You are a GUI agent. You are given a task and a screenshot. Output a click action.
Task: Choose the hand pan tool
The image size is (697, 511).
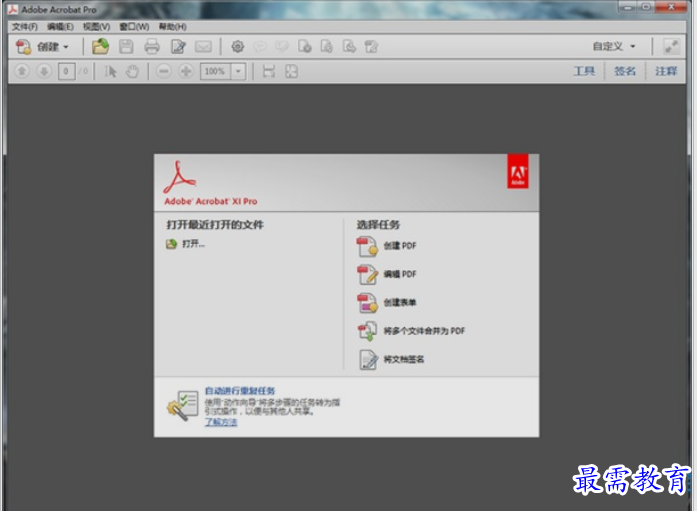132,71
